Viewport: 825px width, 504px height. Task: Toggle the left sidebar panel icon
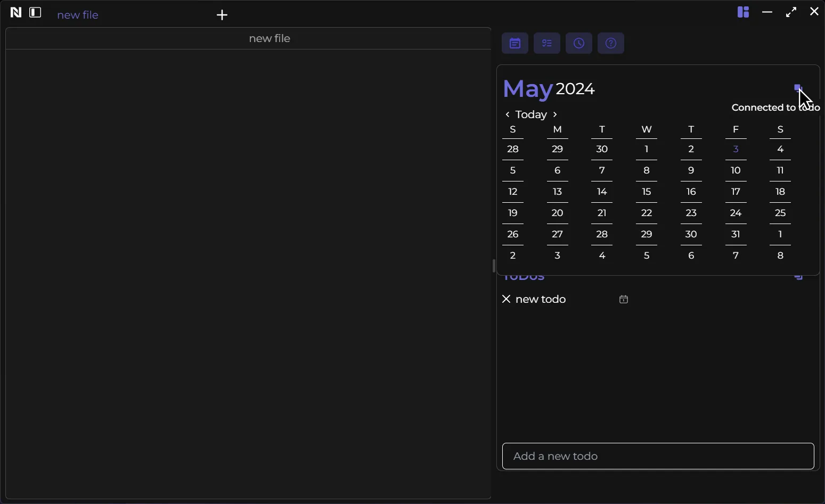35,12
